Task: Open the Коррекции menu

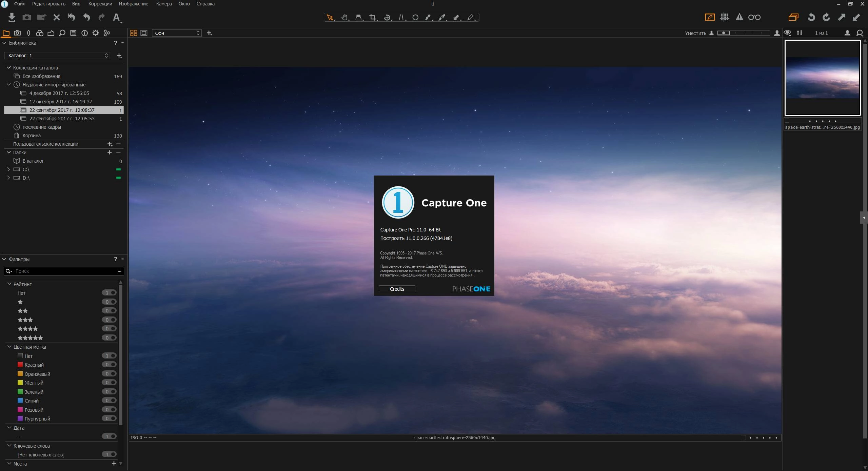Action: coord(100,4)
